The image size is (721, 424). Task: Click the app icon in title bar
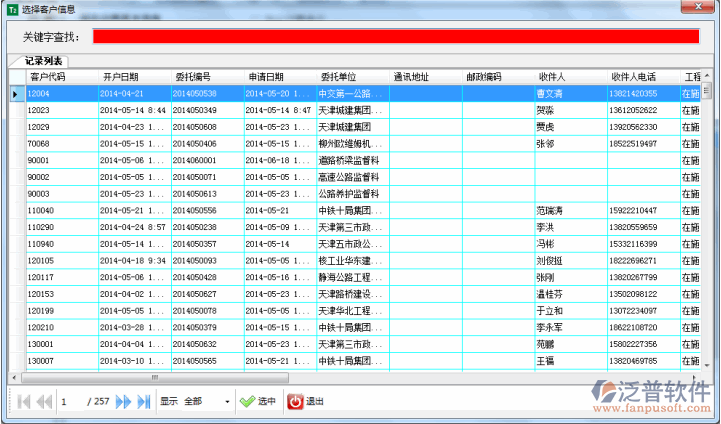click(11, 8)
